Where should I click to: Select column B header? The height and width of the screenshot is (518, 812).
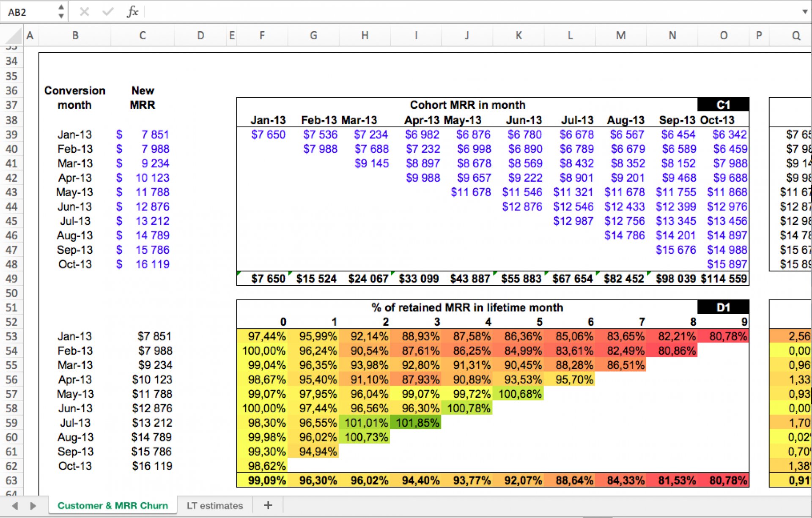75,36
